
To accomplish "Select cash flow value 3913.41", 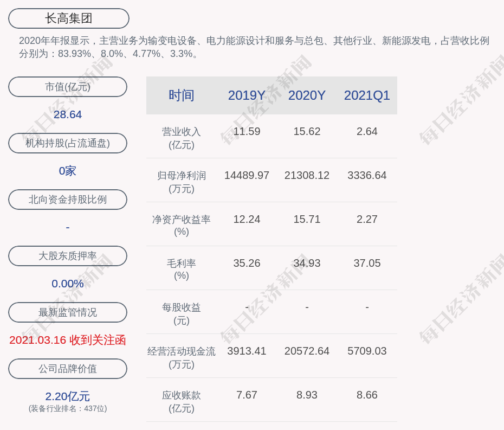I will 247,351.
